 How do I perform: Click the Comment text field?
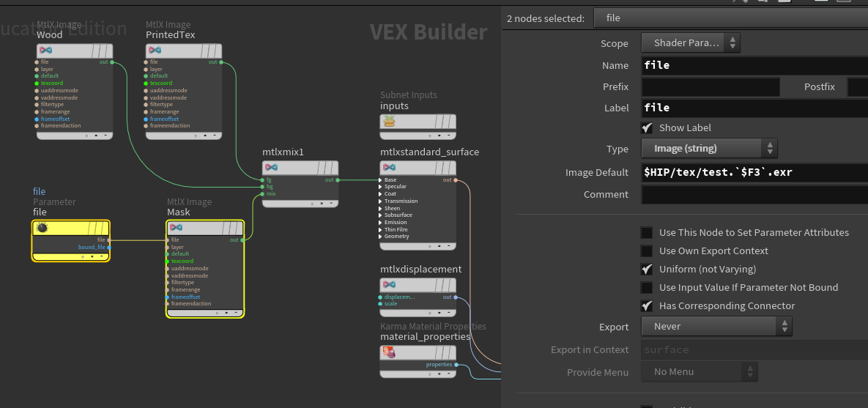pos(753,195)
